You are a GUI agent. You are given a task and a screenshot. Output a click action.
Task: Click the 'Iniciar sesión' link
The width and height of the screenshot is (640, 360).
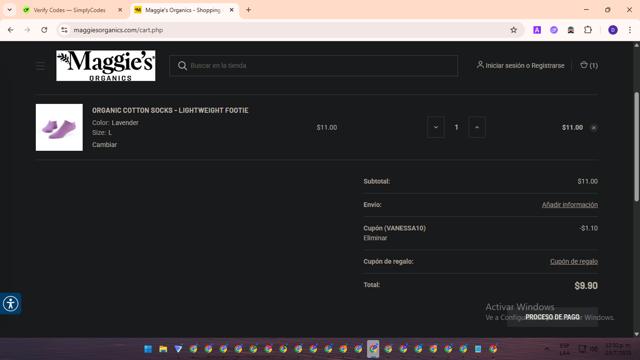pyautogui.click(x=505, y=66)
